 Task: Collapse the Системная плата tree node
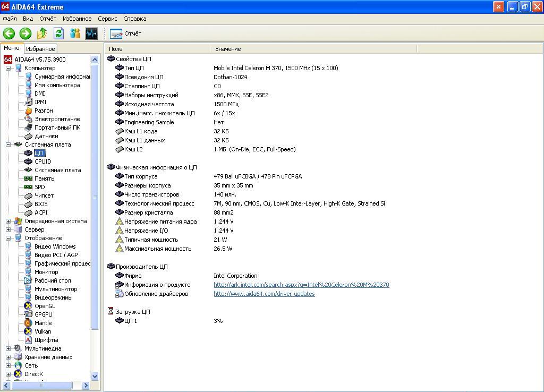(8, 144)
